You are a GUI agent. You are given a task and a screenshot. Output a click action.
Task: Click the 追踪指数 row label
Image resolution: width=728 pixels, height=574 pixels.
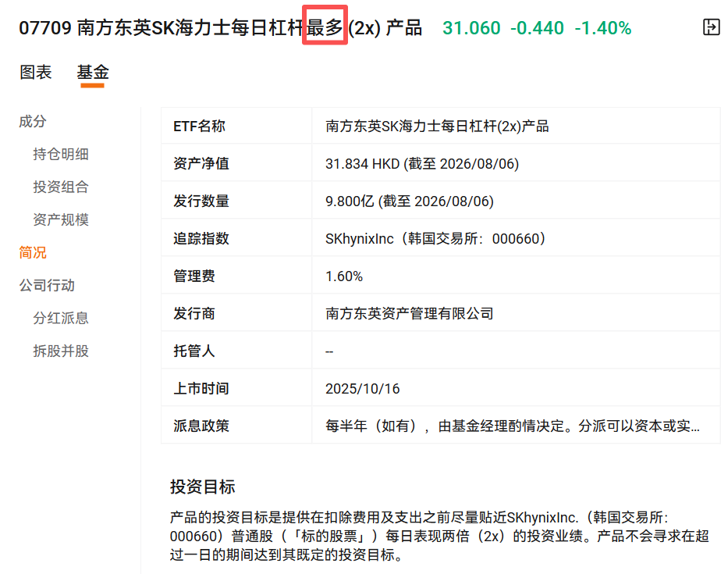(201, 238)
